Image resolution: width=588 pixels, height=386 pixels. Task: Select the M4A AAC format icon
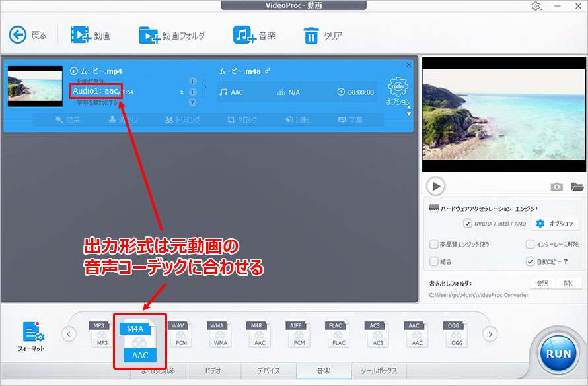(x=140, y=341)
